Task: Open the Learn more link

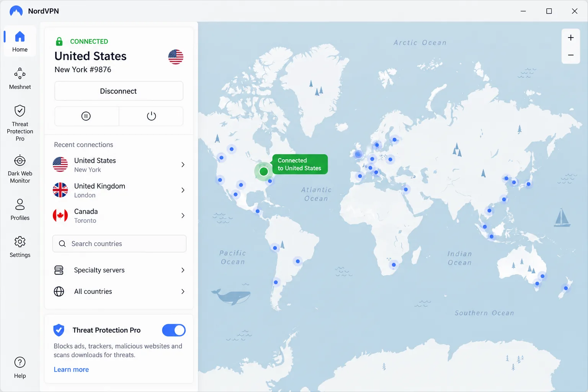Action: tap(71, 369)
